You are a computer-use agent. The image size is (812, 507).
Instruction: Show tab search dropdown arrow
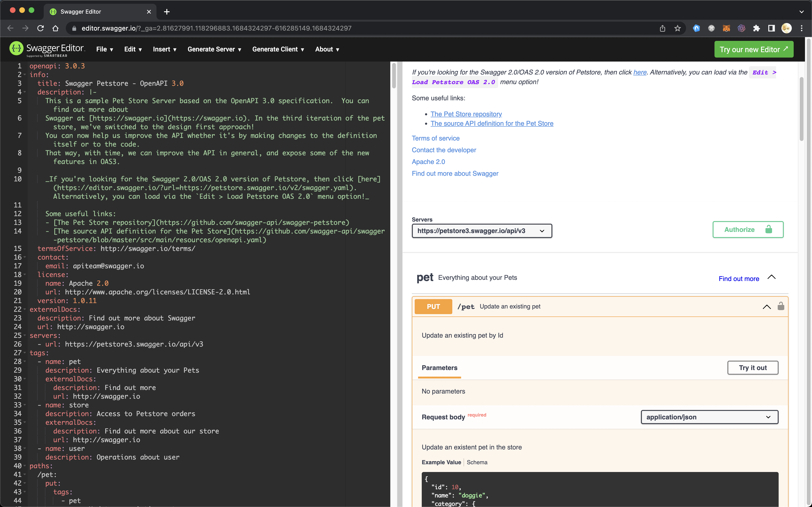tap(802, 12)
